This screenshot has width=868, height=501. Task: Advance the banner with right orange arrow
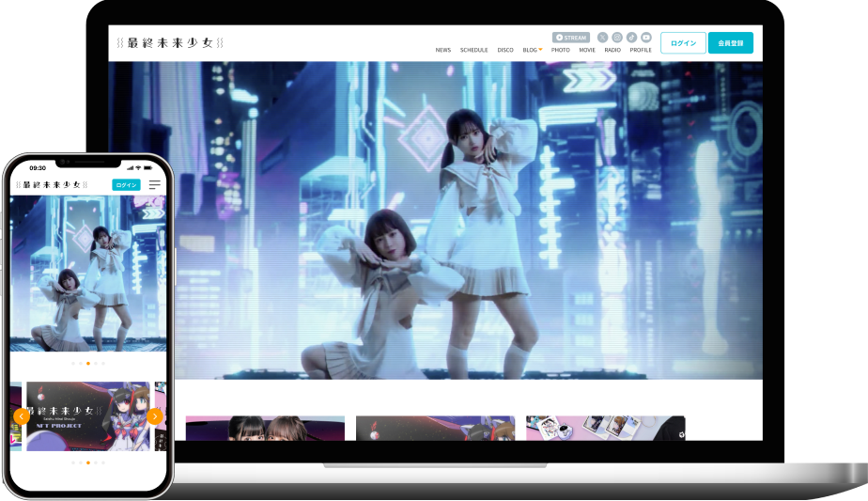coord(156,416)
